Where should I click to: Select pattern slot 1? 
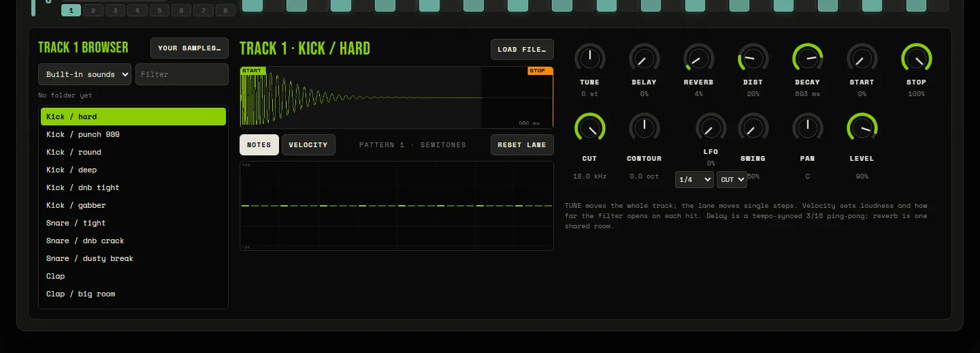click(x=71, y=10)
